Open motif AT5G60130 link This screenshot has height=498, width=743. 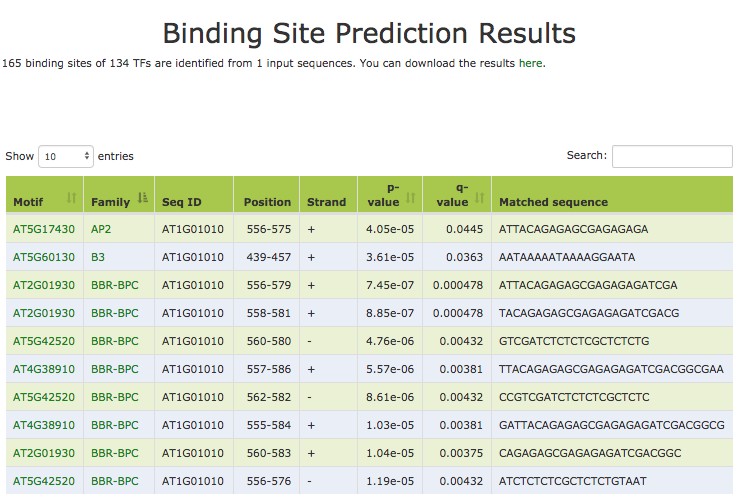point(44,257)
